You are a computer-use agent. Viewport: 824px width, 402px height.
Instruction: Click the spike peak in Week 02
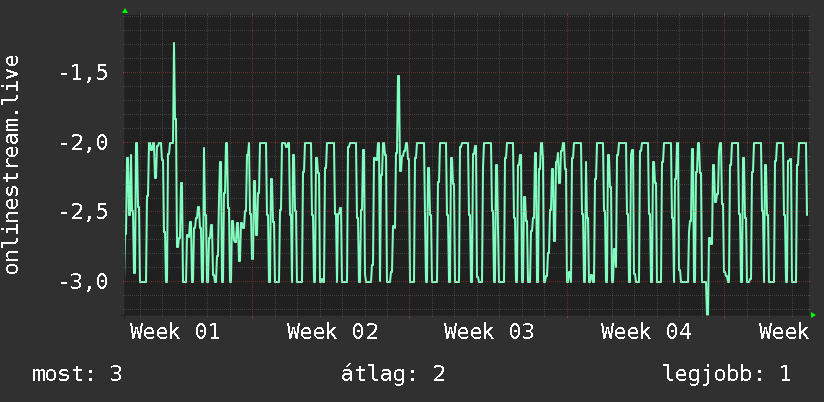click(398, 77)
